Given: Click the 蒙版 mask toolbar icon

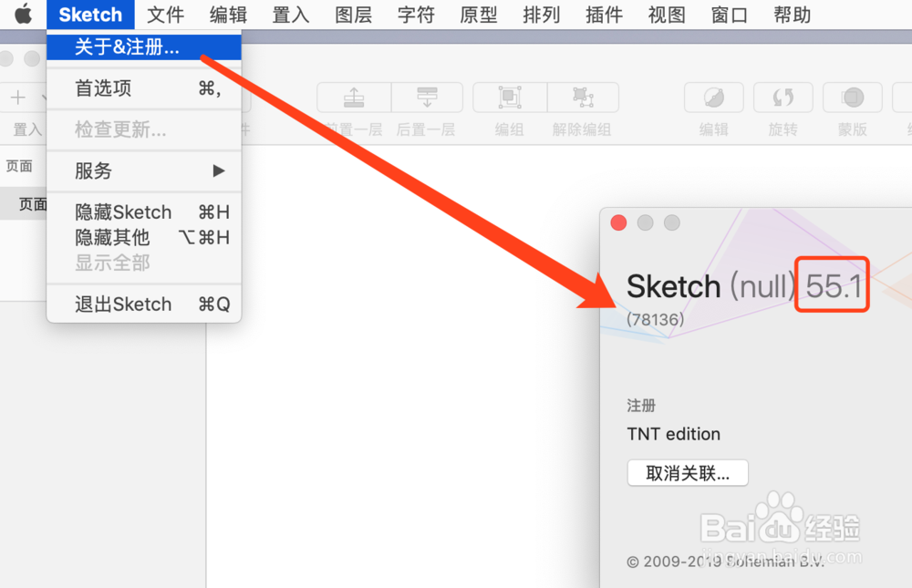Looking at the screenshot, I should [x=852, y=98].
